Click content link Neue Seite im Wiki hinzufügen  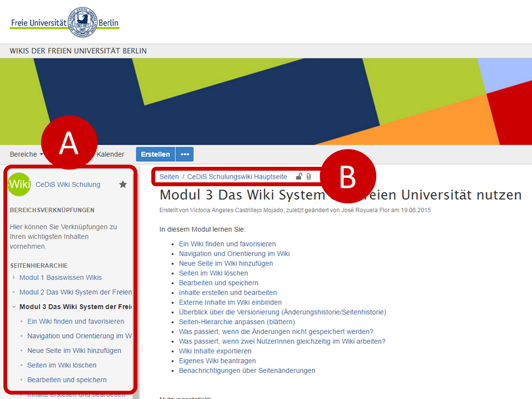point(226,264)
